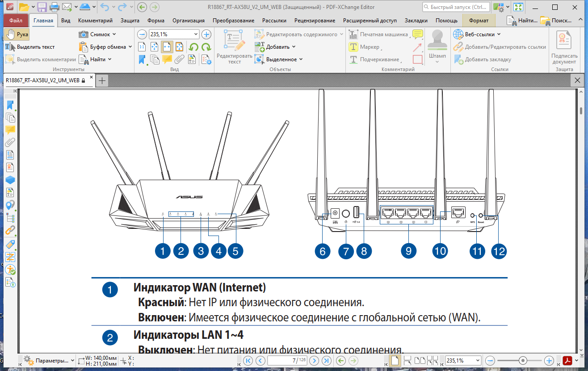Image resolution: width=588 pixels, height=371 pixels.
Task: Go to first page in status bar
Action: (248, 360)
